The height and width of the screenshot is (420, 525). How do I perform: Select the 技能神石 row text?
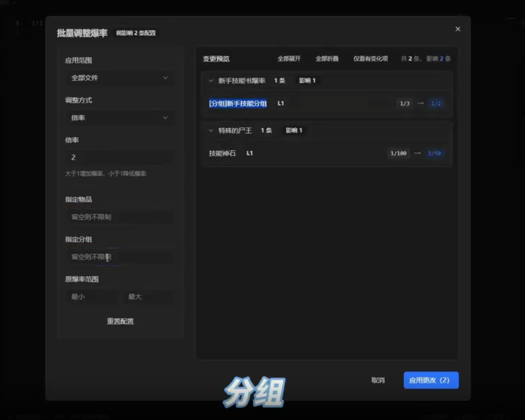coord(222,153)
